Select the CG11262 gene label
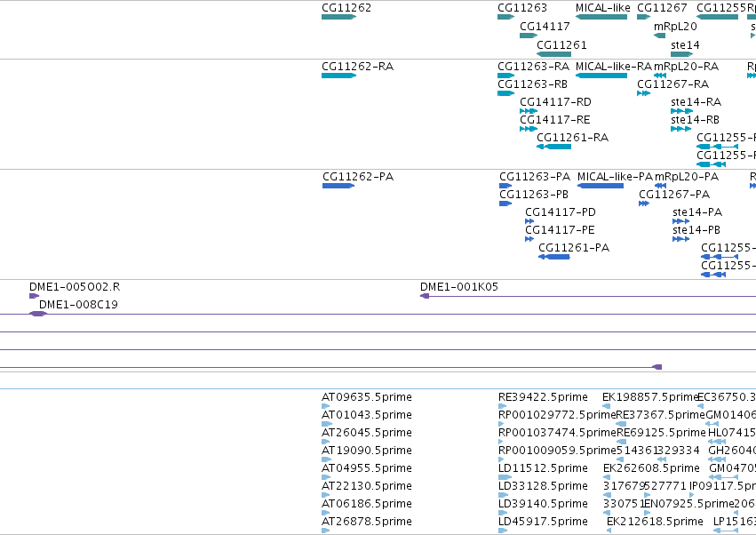The image size is (756, 535). tap(346, 8)
